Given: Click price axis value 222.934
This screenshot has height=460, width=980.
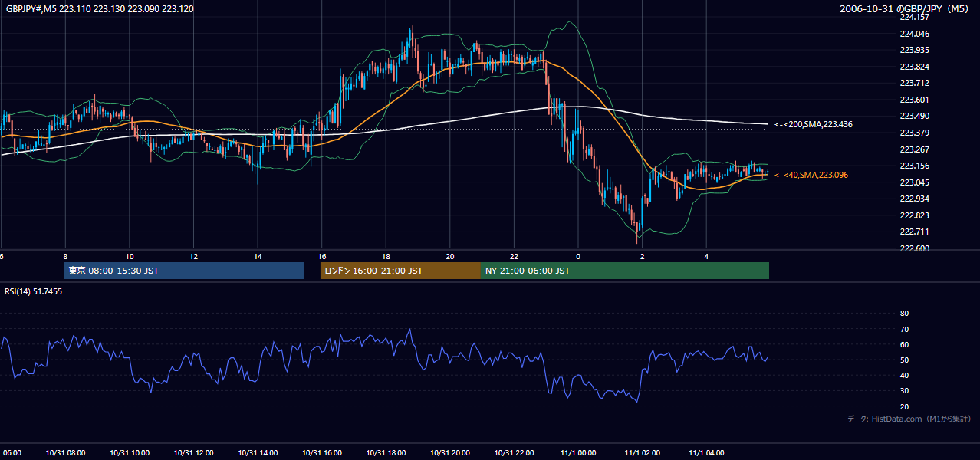Looking at the screenshot, I should (x=914, y=199).
